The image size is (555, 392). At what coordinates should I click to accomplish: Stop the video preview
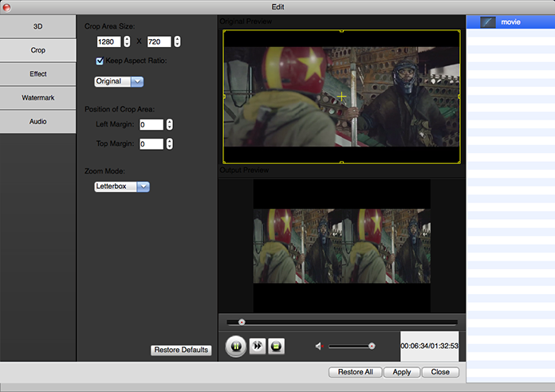tap(276, 346)
